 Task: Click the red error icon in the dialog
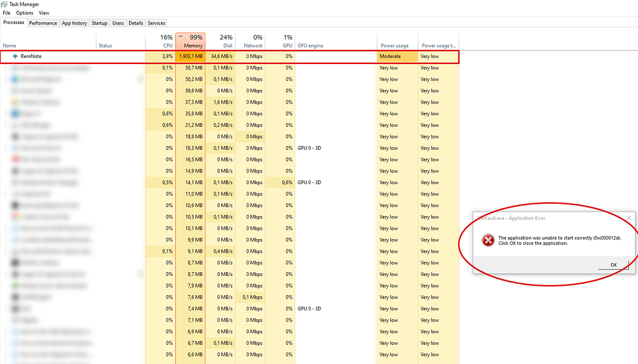point(488,240)
